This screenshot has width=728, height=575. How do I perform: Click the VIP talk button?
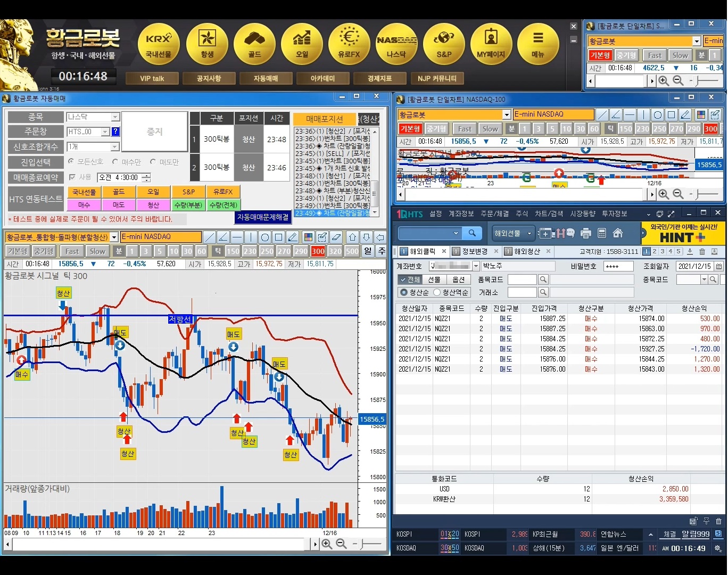[x=152, y=78]
